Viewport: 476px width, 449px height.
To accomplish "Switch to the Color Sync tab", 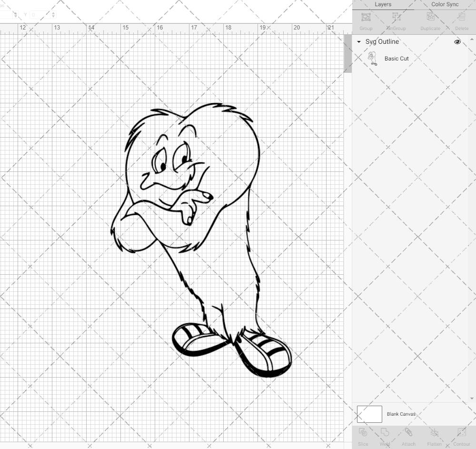I will point(445,4).
